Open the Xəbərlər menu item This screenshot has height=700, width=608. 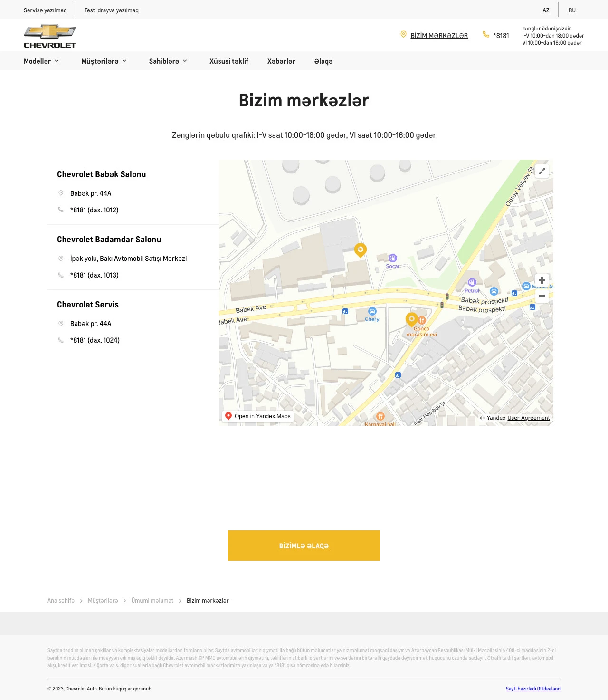point(281,61)
